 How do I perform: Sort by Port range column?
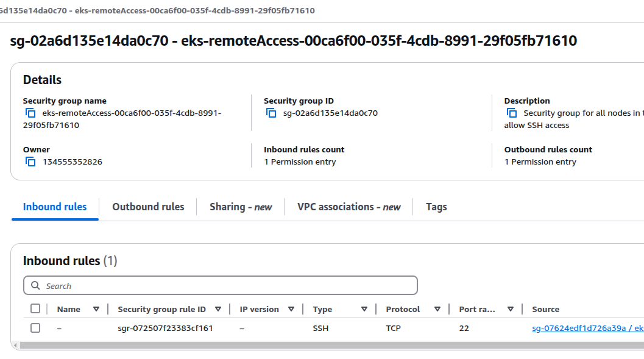click(x=511, y=309)
